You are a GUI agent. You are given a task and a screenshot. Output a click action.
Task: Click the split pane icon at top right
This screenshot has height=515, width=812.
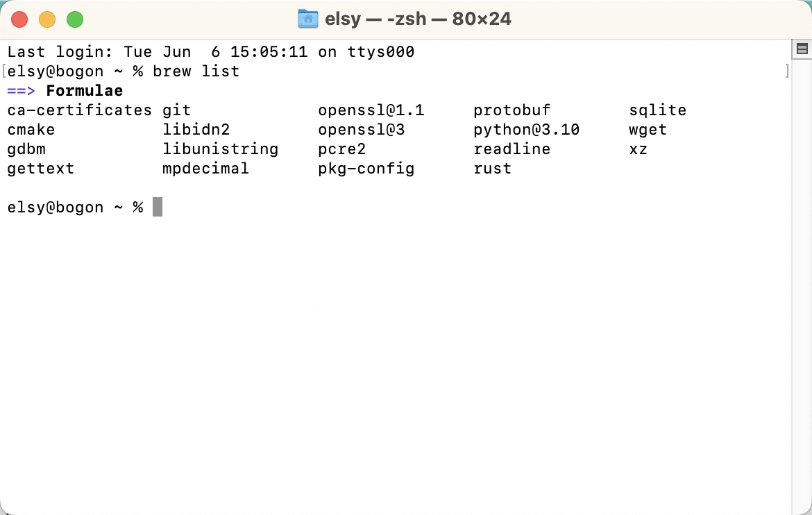tap(802, 49)
